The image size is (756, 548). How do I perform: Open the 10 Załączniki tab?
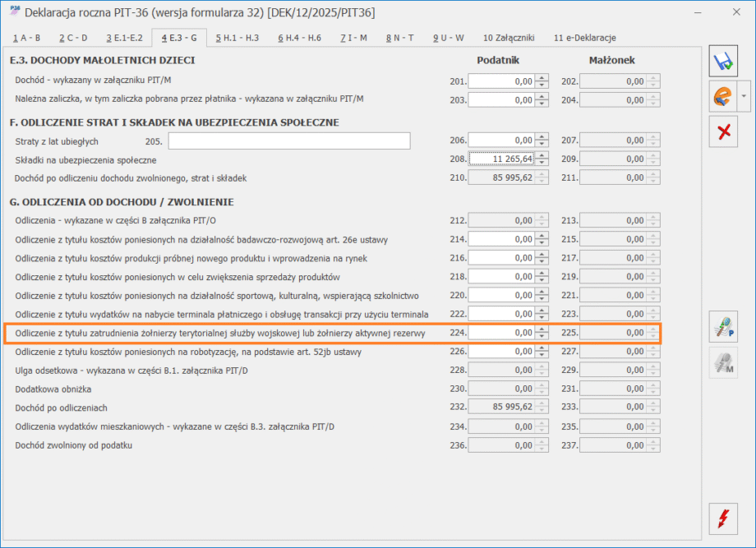[x=508, y=38]
